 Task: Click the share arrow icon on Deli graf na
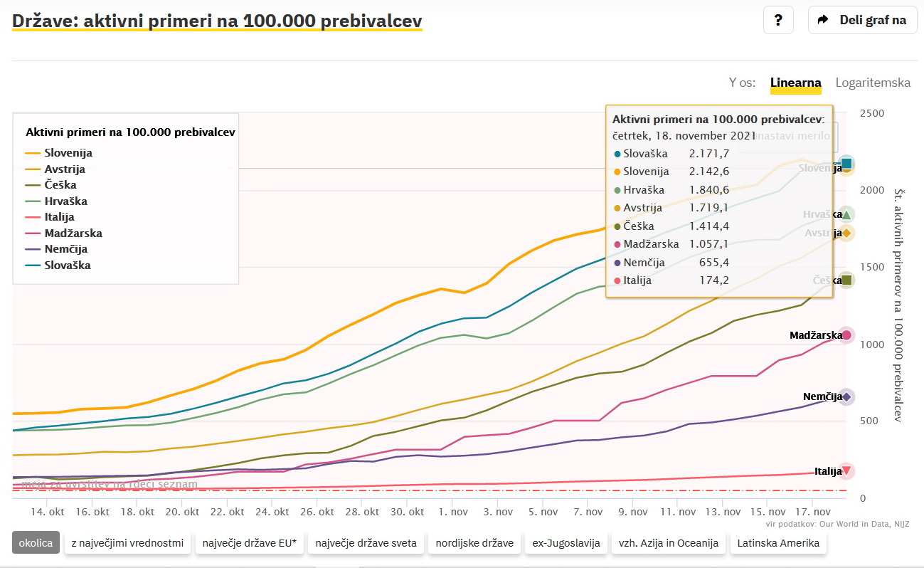click(x=824, y=20)
